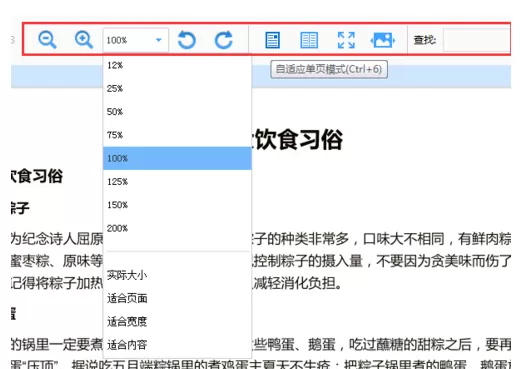
Task: Collapse the zoom dropdown arrow
Action: click(x=159, y=40)
